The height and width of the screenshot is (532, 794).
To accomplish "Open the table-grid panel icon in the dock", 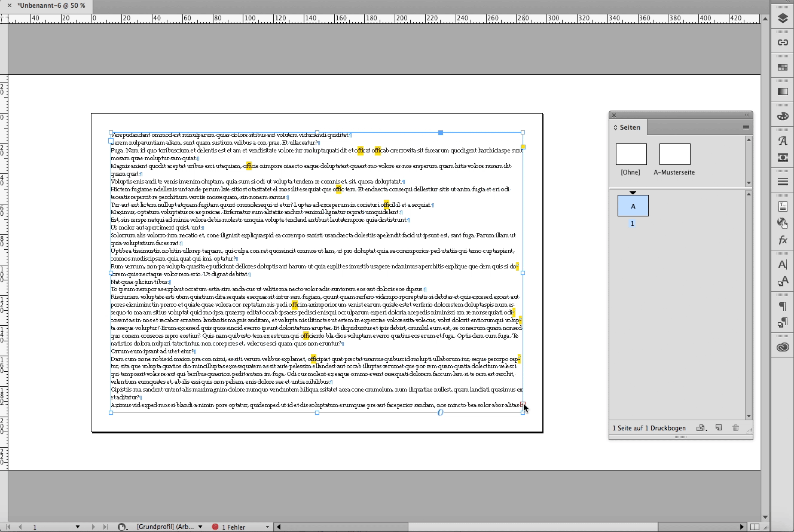I will 783,68.
